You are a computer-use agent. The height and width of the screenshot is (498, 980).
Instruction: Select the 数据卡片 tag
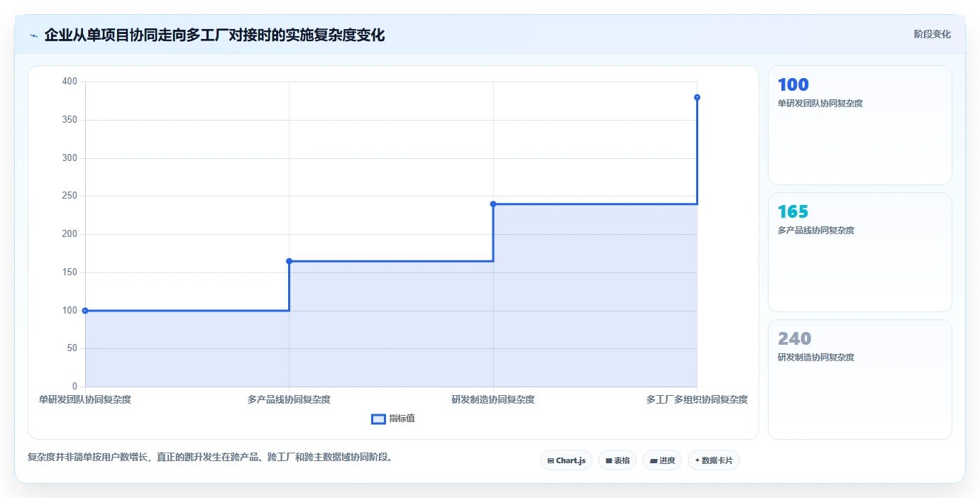point(713,460)
